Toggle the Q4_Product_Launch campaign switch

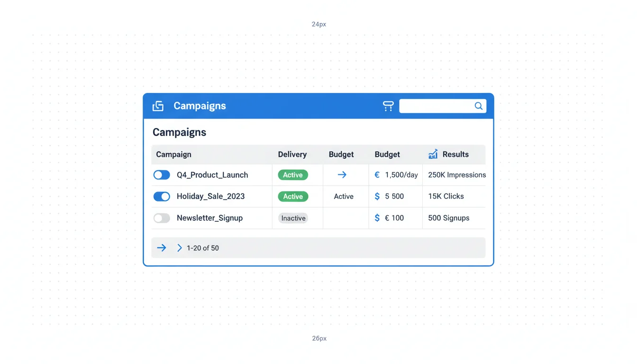pos(162,175)
